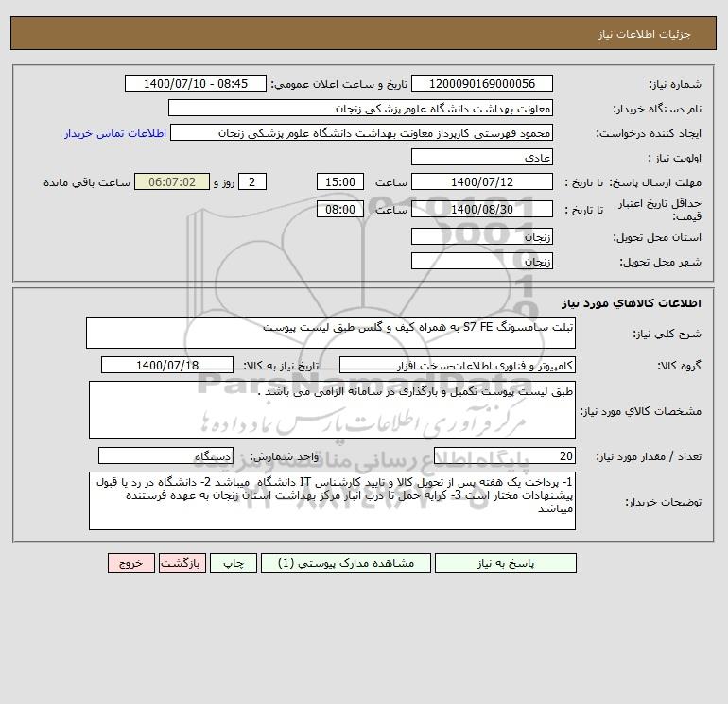Click the label واحد شمارش
The height and width of the screenshot is (704, 728).
tap(285, 457)
